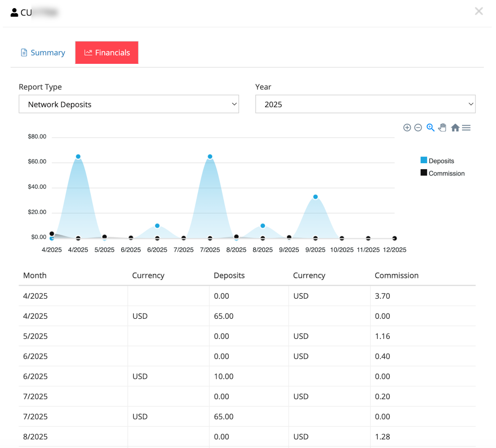The width and height of the screenshot is (496, 448).
Task: Activate the selection zoom magnifier tool
Action: click(430, 128)
